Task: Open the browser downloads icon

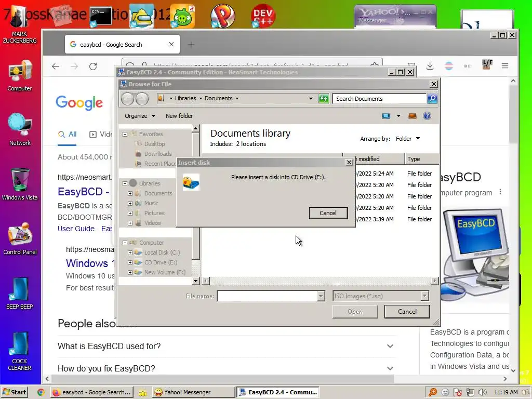Action: (430, 66)
